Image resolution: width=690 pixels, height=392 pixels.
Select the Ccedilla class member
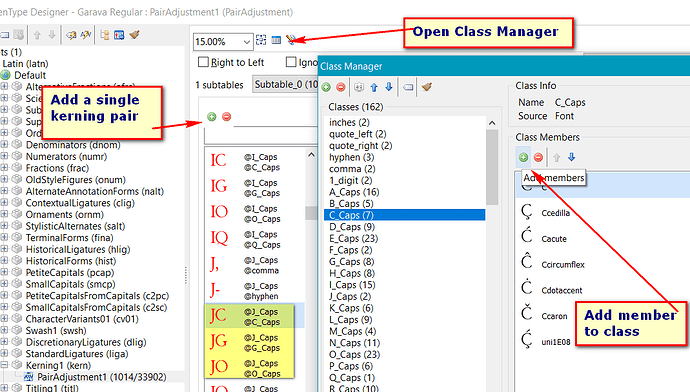(x=555, y=213)
